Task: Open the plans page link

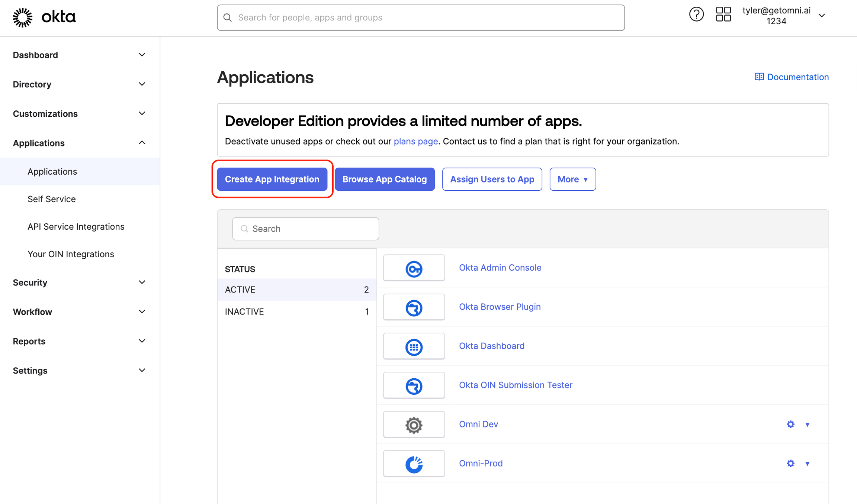Action: click(x=415, y=141)
